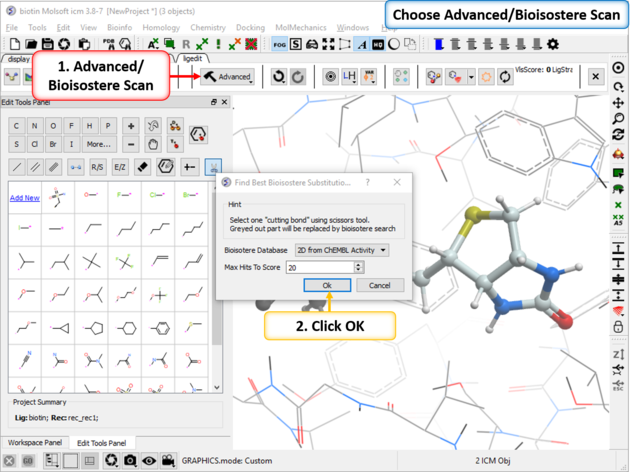Viewport: 630px width, 472px height.
Task: Increase Max Hits To Score stepper
Action: 358,264
